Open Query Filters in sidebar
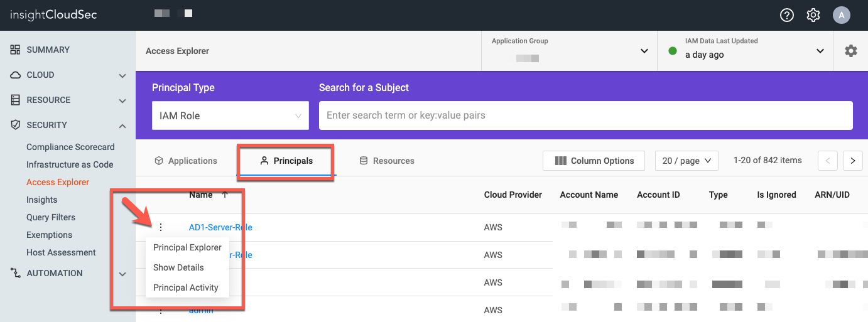 tap(51, 217)
